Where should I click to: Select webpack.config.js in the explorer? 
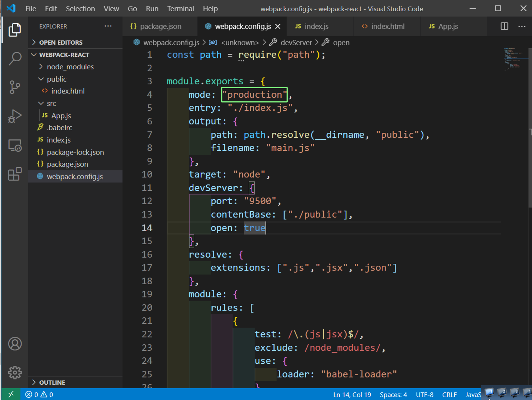pyautogui.click(x=75, y=176)
